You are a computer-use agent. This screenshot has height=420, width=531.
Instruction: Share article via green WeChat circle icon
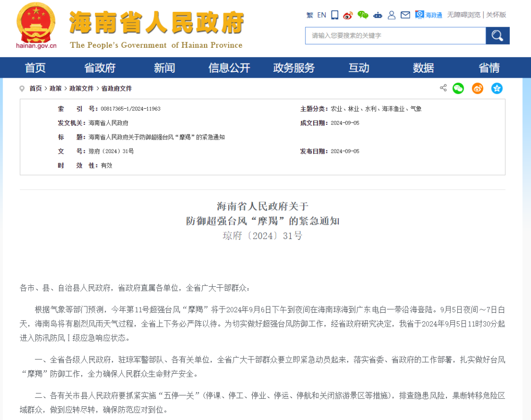(x=458, y=89)
